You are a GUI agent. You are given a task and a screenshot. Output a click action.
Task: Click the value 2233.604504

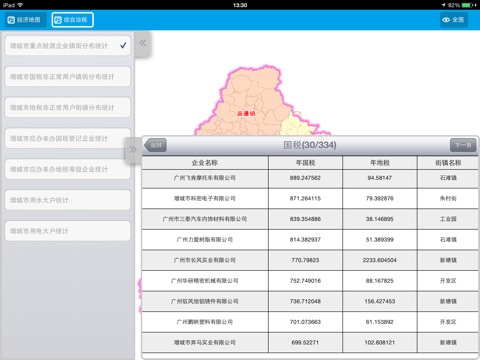380,260
